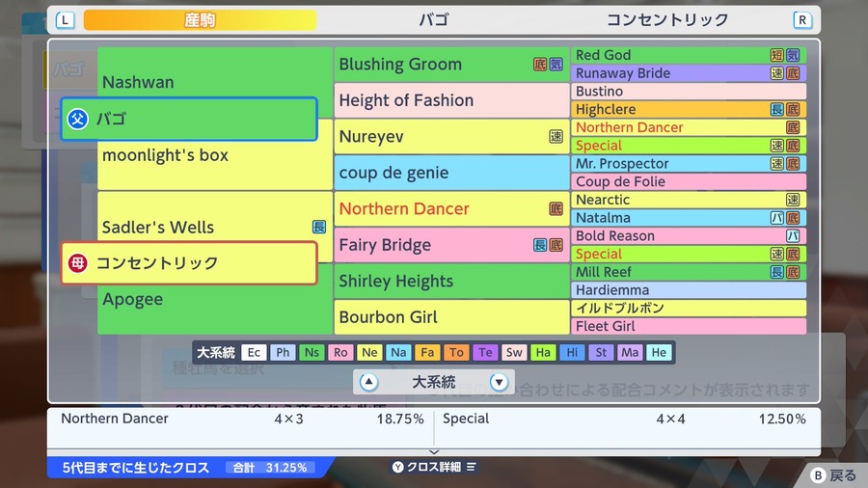Select the Ns lineage swatch
The image size is (868, 488).
click(312, 352)
